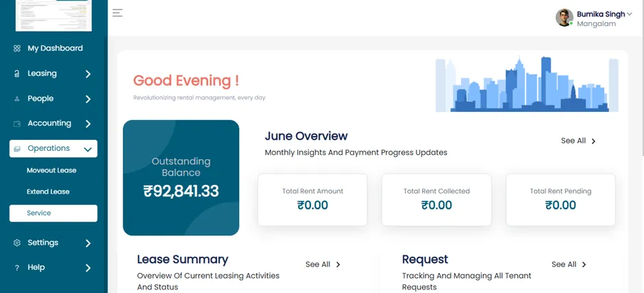
Task: Open the Bumika Singh user dropdown
Action: 629,14
